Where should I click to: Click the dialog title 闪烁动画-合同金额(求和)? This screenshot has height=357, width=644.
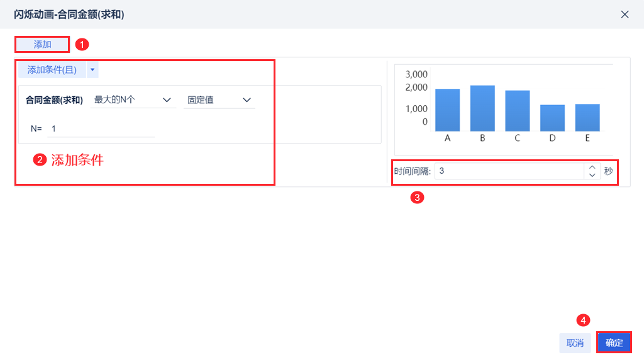[69, 14]
